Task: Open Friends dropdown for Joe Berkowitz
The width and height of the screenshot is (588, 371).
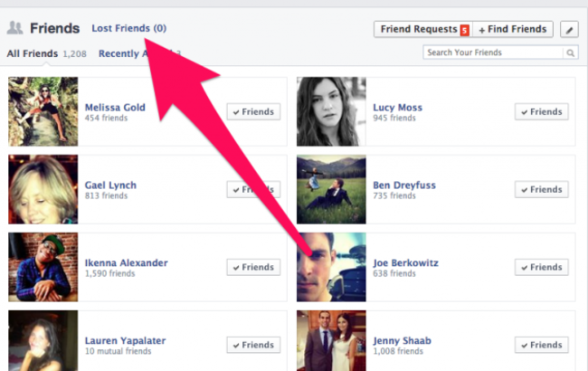Action: [542, 268]
